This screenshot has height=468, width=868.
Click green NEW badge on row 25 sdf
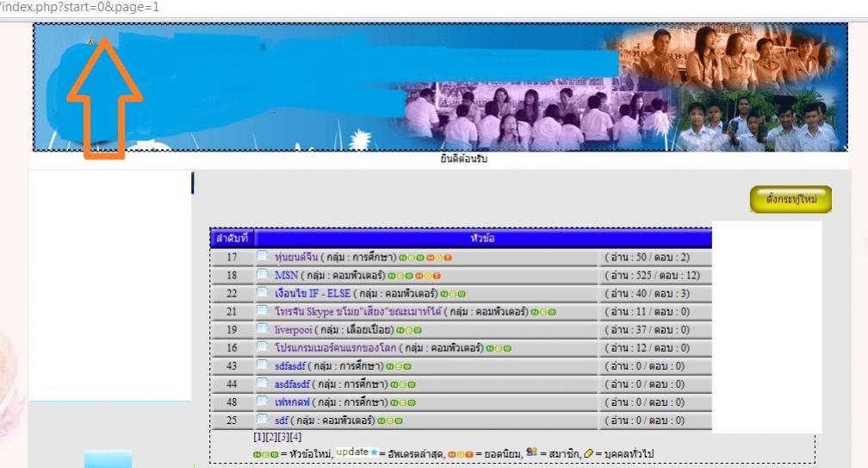tap(390, 421)
